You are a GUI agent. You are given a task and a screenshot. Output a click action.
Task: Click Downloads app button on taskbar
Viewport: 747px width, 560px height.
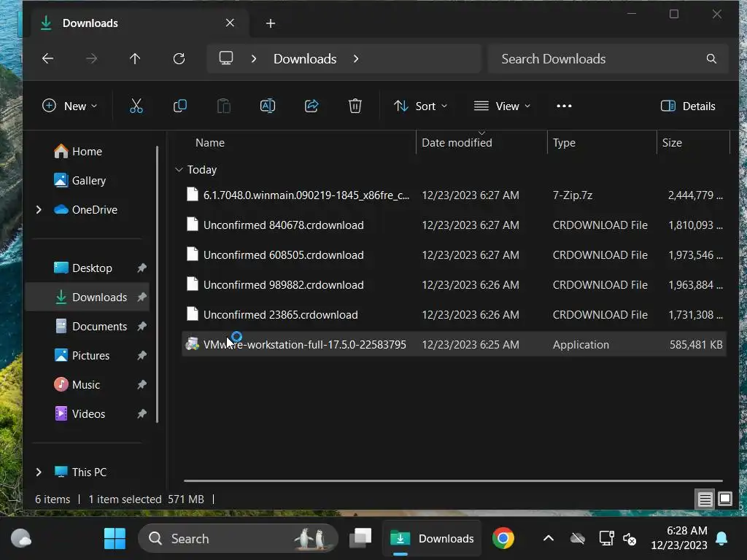tap(432, 539)
